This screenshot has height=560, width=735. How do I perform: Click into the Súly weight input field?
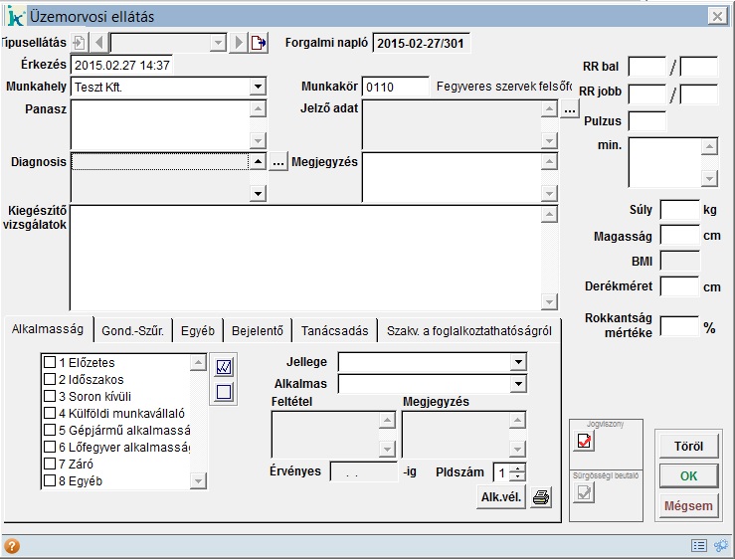pos(679,210)
